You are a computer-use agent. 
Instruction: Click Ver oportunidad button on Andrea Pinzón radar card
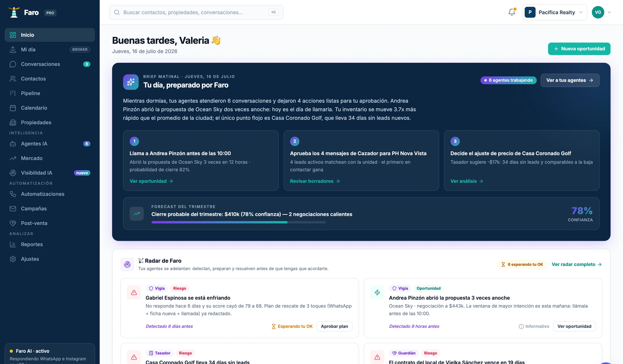click(574, 326)
